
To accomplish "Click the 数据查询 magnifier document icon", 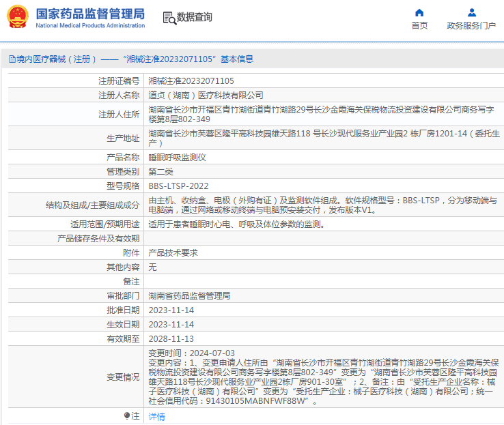I will click(169, 18).
